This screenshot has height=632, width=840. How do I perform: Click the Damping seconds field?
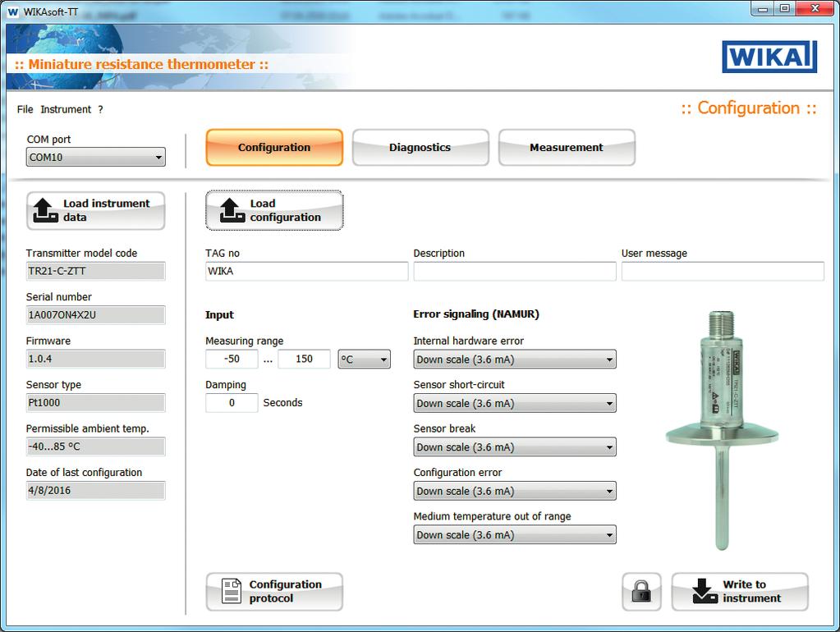point(232,403)
